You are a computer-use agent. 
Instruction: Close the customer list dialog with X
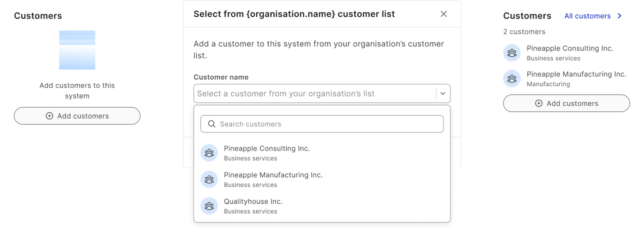444,14
